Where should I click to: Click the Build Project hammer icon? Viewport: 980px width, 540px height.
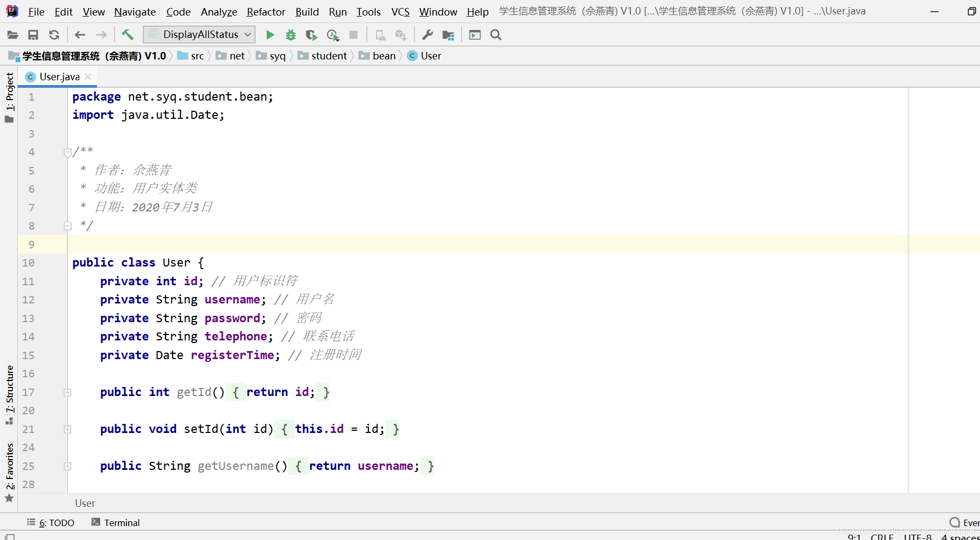[127, 35]
